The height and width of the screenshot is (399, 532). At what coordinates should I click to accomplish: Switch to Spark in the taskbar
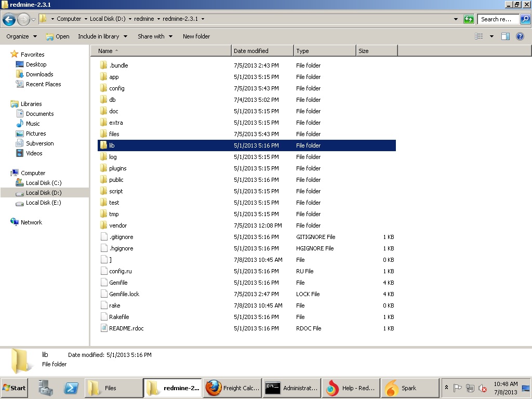(409, 388)
